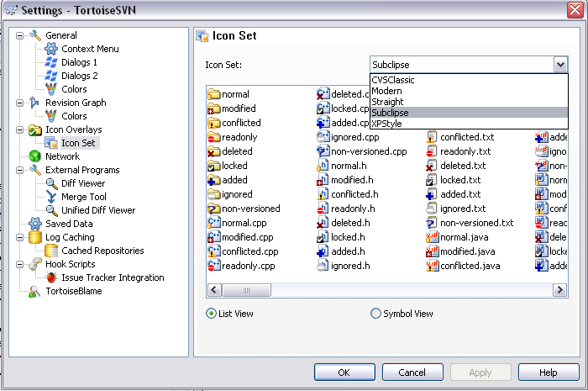Viewport: 588px width, 391px height.
Task: Click the Dialogs 1 window icon
Action: [x=51, y=62]
